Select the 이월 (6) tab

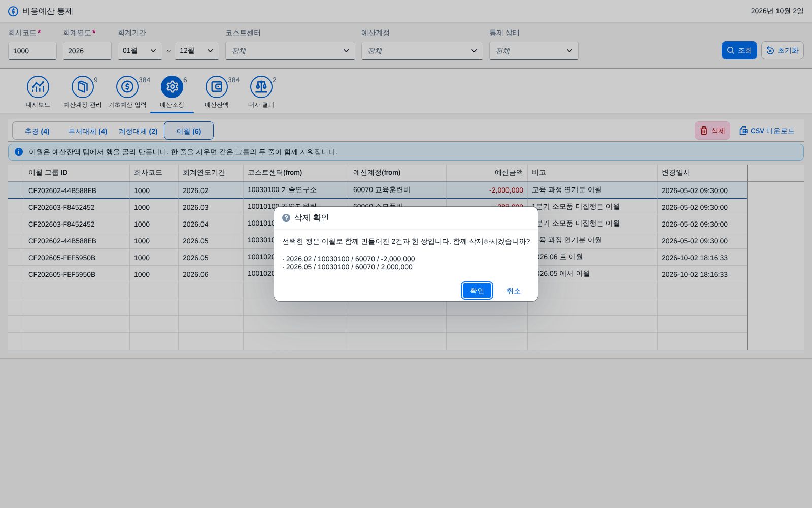click(x=189, y=131)
